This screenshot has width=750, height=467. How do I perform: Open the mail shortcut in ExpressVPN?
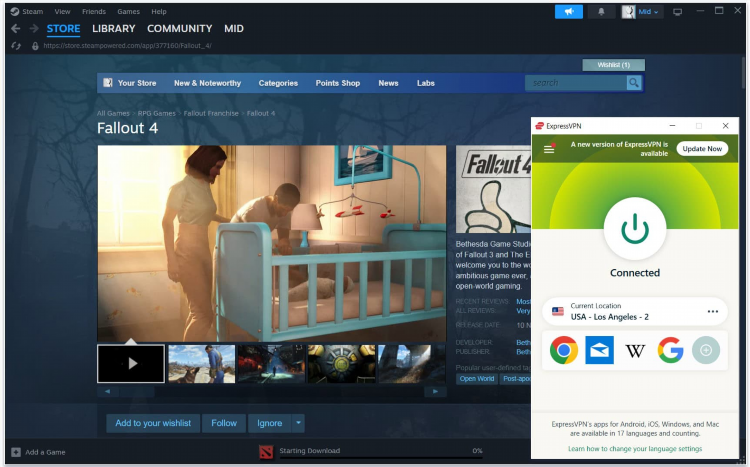599,350
